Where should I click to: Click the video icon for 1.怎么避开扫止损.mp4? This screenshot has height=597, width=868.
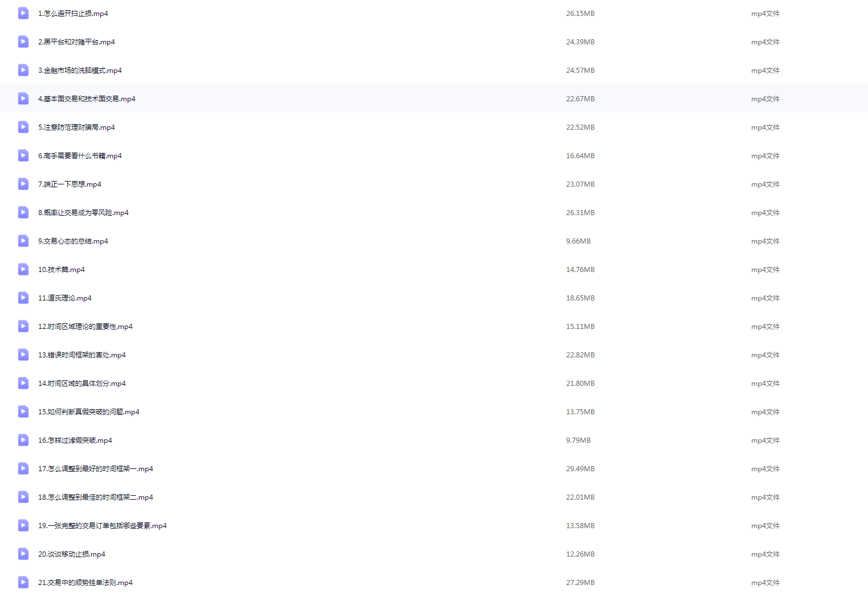tap(23, 13)
